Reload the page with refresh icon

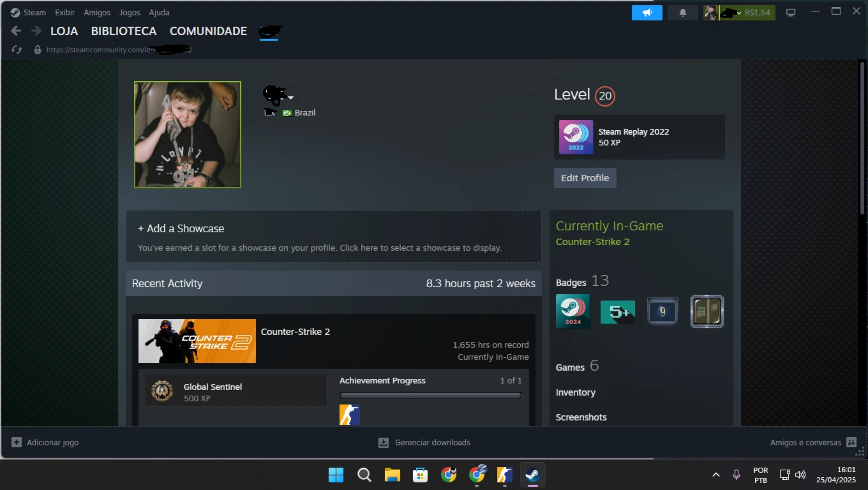point(17,50)
